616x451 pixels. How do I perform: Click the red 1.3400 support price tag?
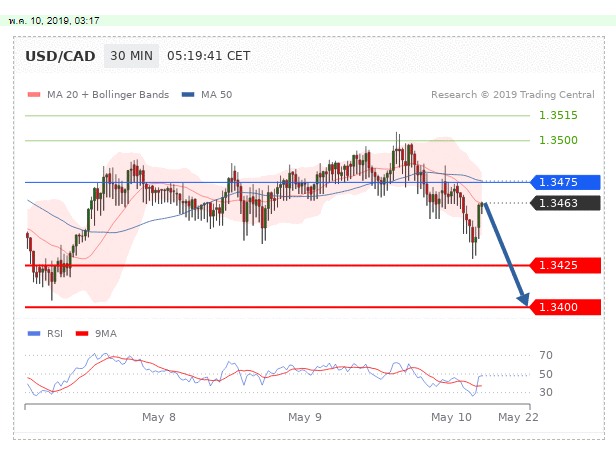pyautogui.click(x=565, y=307)
